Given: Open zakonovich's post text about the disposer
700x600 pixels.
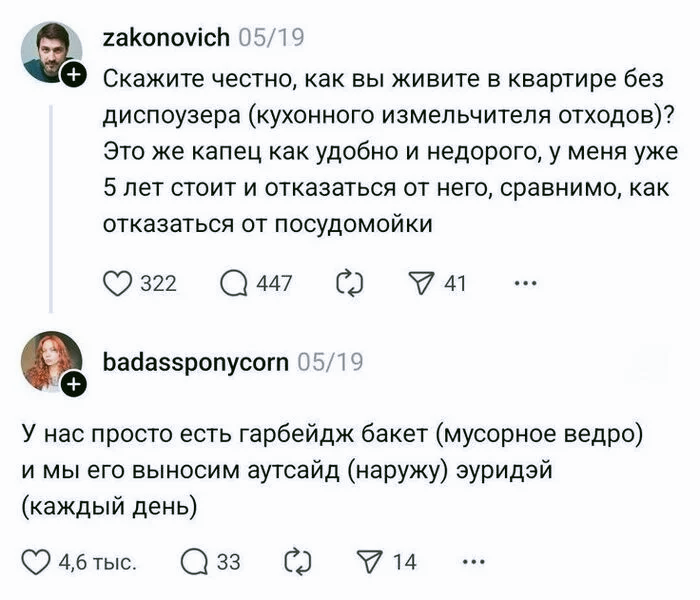Looking at the screenshot, I should [390, 152].
